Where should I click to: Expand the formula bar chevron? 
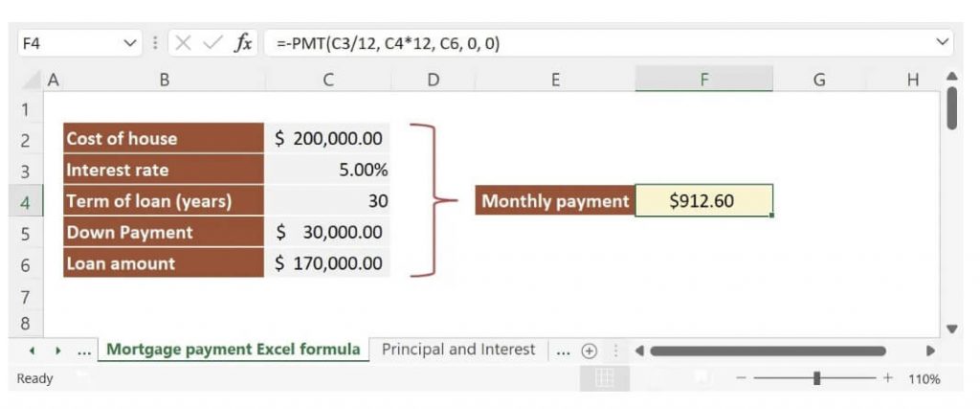tap(942, 42)
